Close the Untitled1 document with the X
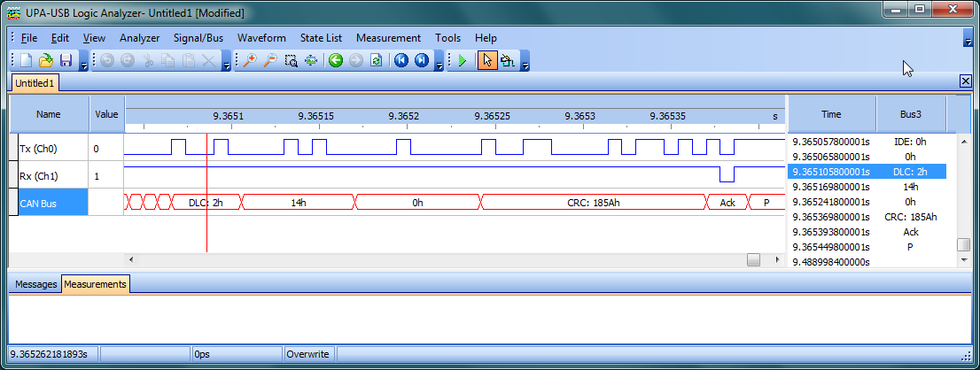Image resolution: width=980 pixels, height=370 pixels. tap(966, 81)
